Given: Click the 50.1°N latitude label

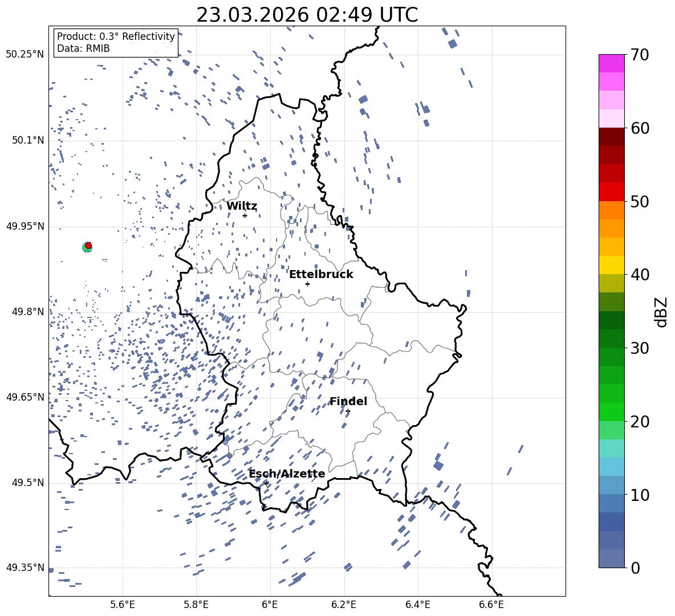Looking at the screenshot, I should (28, 141).
